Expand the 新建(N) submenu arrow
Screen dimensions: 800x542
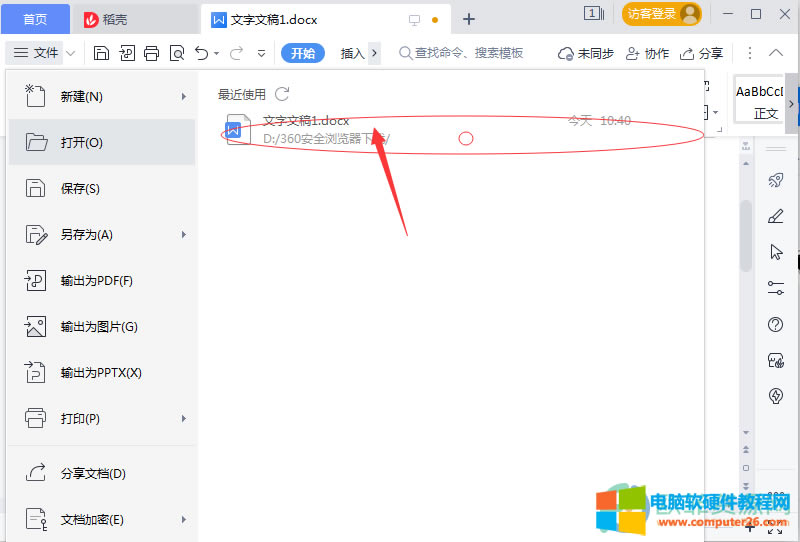tap(184, 96)
